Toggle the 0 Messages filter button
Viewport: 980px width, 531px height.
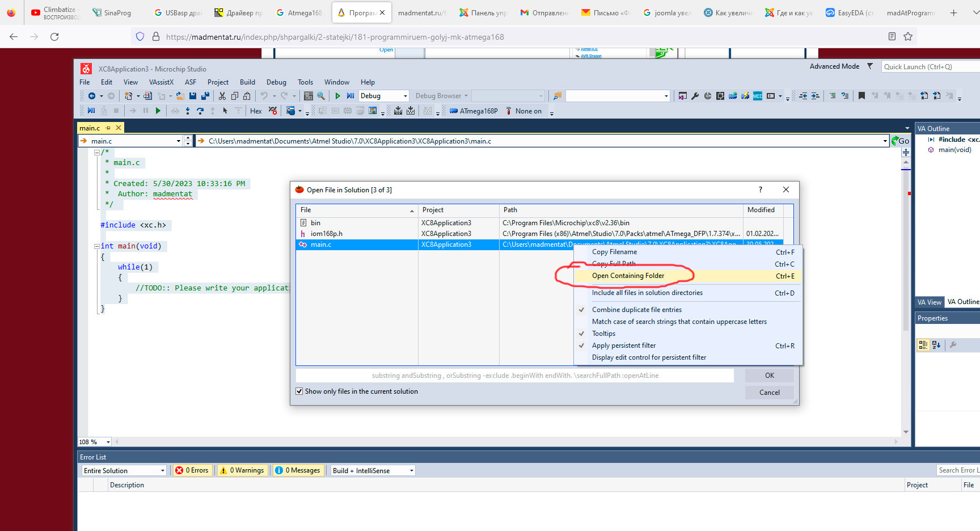[x=298, y=470]
